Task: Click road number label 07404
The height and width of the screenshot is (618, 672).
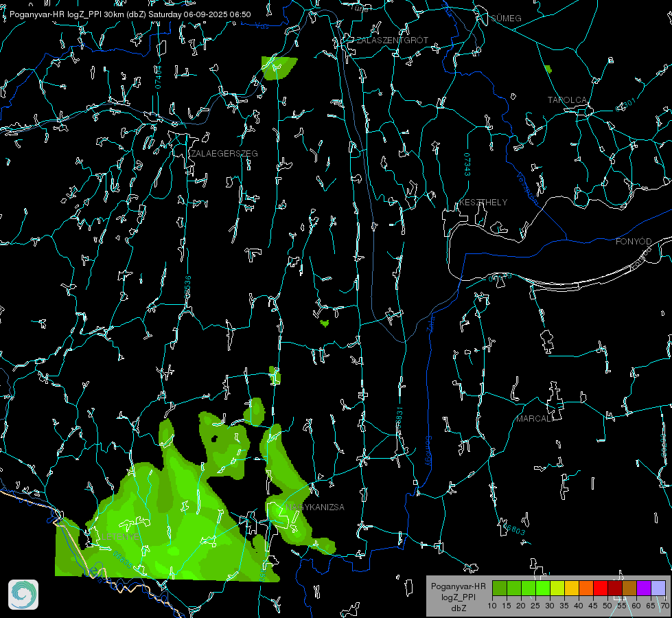Action: click(158, 77)
